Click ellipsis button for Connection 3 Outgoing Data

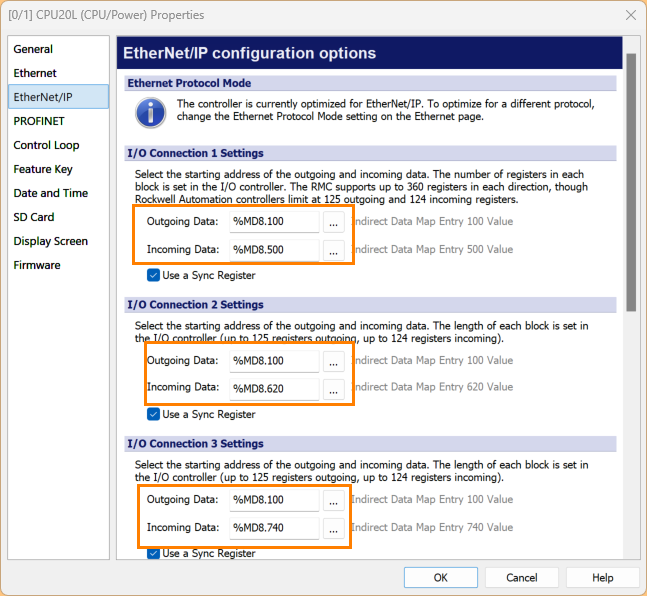coord(334,500)
